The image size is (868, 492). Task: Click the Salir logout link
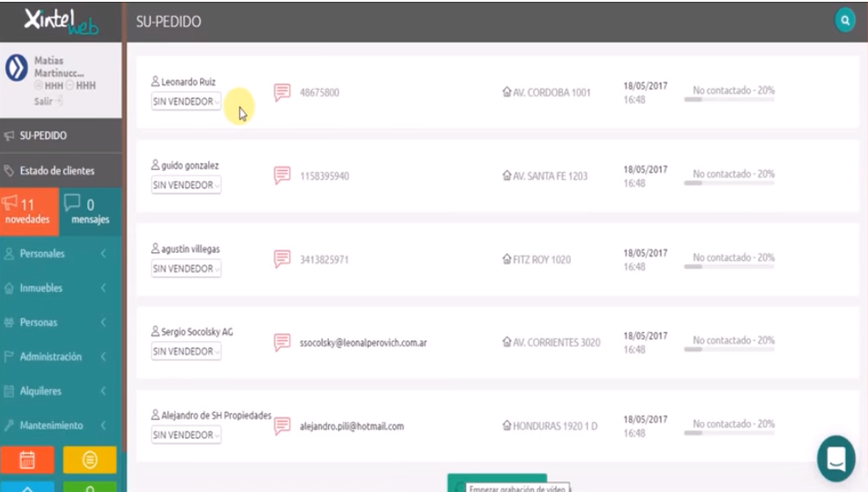click(x=45, y=101)
